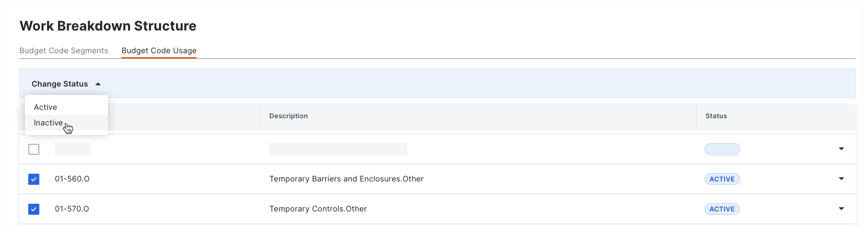
Task: Click the Temporary Barriers and Enclosures.Other description
Action: [346, 179]
